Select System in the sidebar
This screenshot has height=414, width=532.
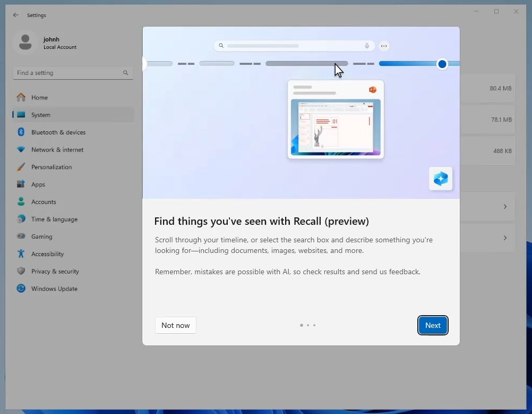tap(73, 115)
